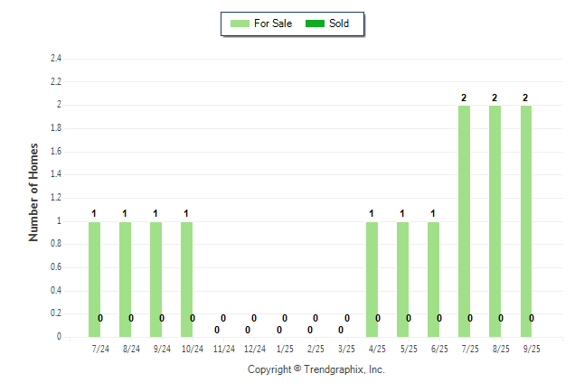The width and height of the screenshot is (584, 392).
Task: Click the 3/25 x-axis label
Action: 346,349
